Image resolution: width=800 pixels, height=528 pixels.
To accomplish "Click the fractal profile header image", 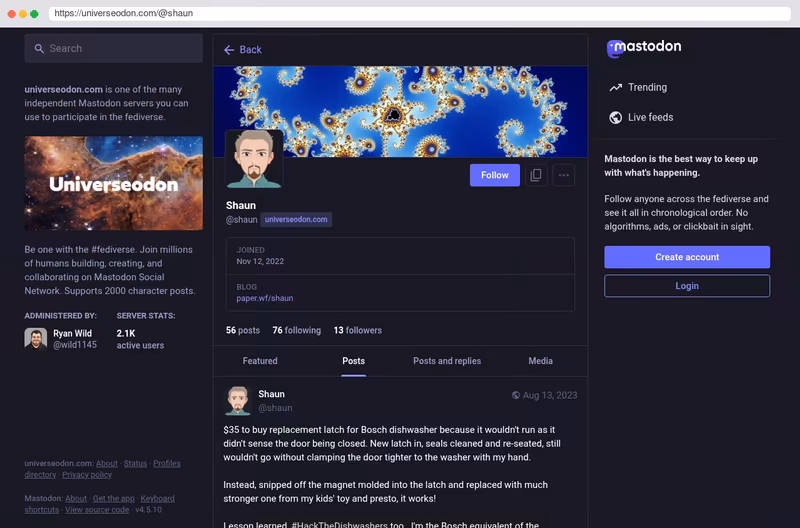I will point(400,111).
